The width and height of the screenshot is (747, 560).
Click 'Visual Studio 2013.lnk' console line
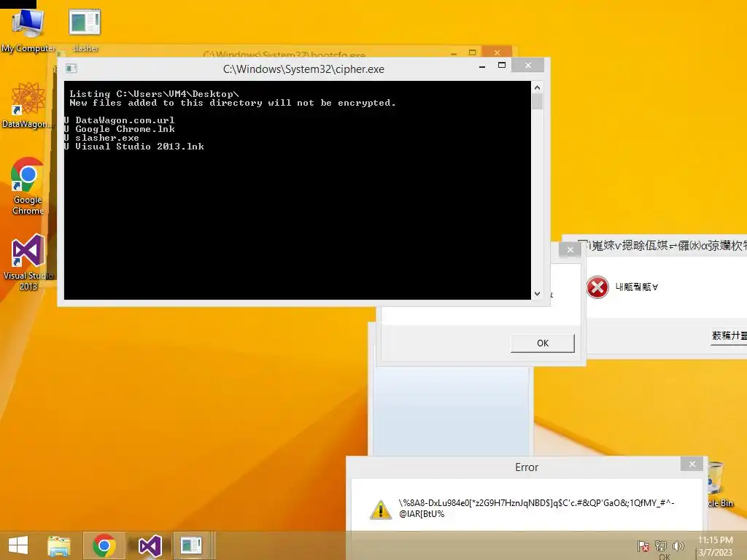[139, 146]
